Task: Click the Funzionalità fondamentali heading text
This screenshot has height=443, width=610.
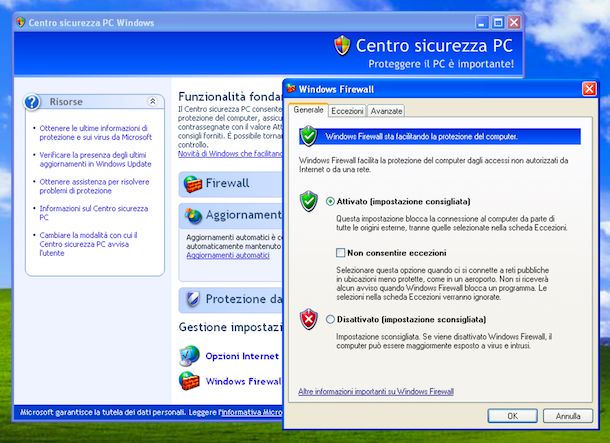Action: [x=230, y=96]
